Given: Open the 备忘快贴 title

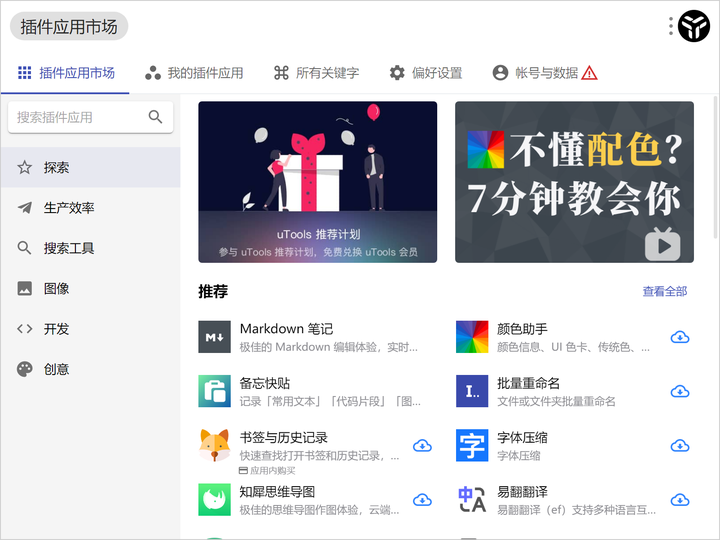Looking at the screenshot, I should click(265, 383).
